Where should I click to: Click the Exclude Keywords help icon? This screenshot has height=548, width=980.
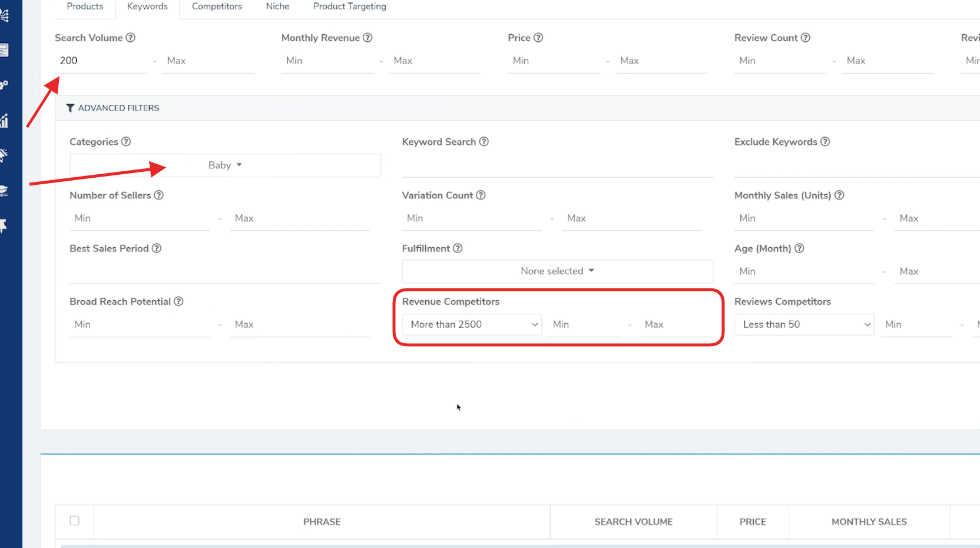coord(825,142)
